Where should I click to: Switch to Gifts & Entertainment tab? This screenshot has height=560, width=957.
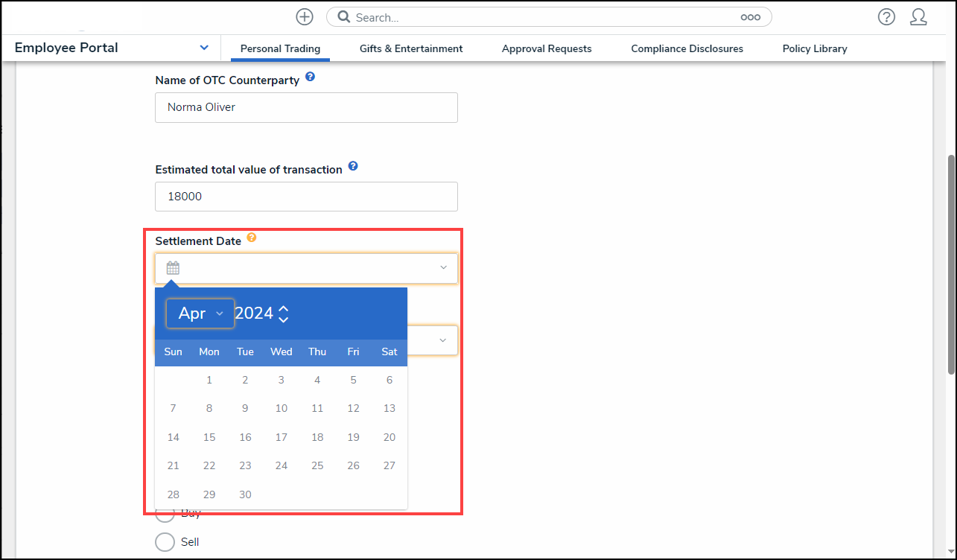coord(411,48)
